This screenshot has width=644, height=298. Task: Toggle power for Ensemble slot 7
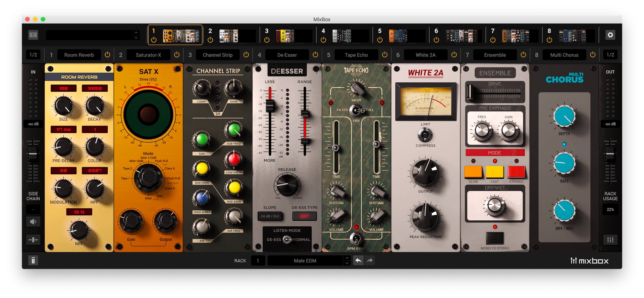523,54
